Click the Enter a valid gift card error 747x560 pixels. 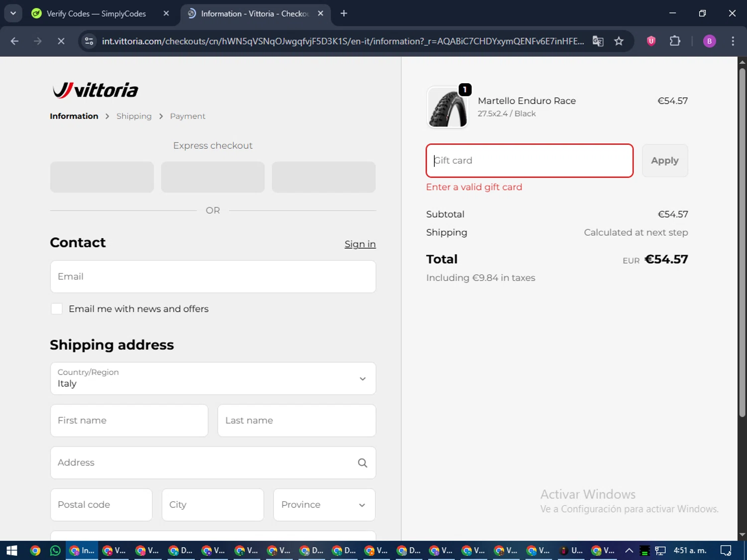pyautogui.click(x=474, y=187)
